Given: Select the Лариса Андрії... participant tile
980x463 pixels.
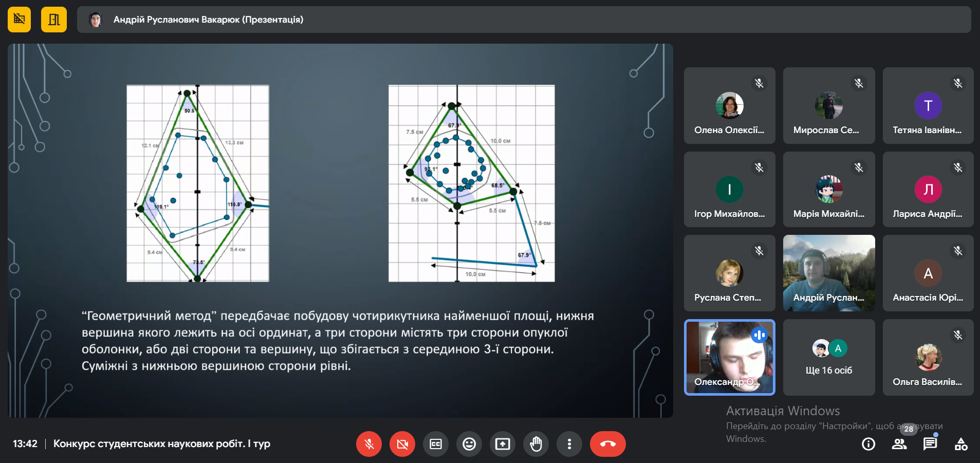Looking at the screenshot, I should 928,189.
